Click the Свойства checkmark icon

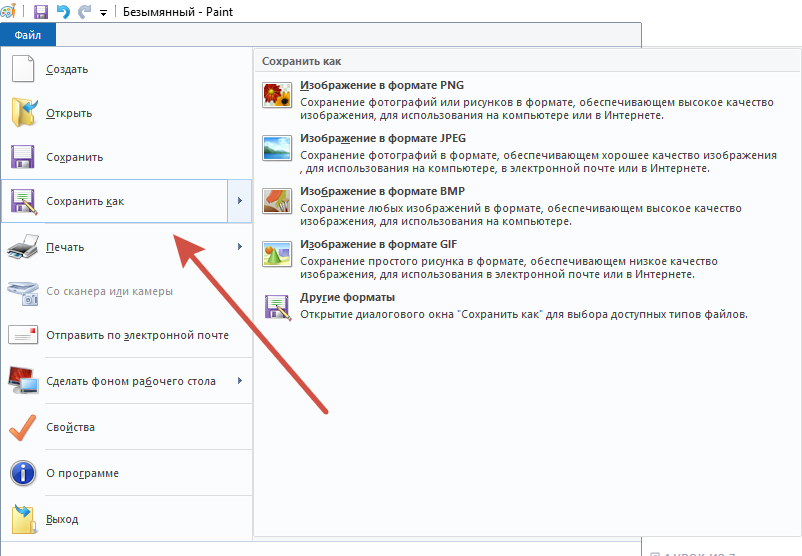(x=23, y=427)
